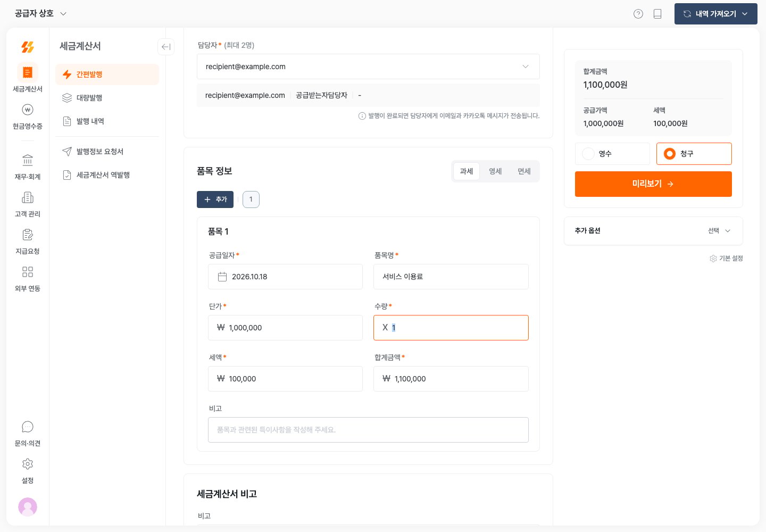
Task: Open the 설정 gear icon
Action: point(28,464)
